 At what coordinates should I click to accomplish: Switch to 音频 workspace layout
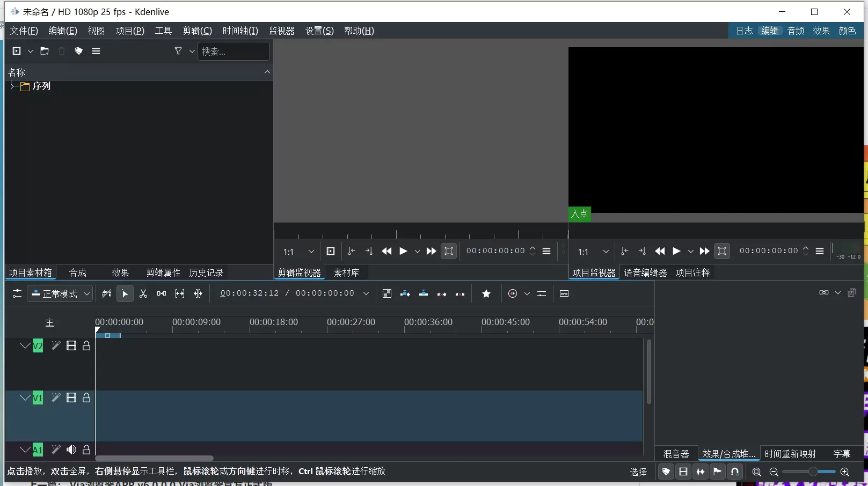point(796,31)
